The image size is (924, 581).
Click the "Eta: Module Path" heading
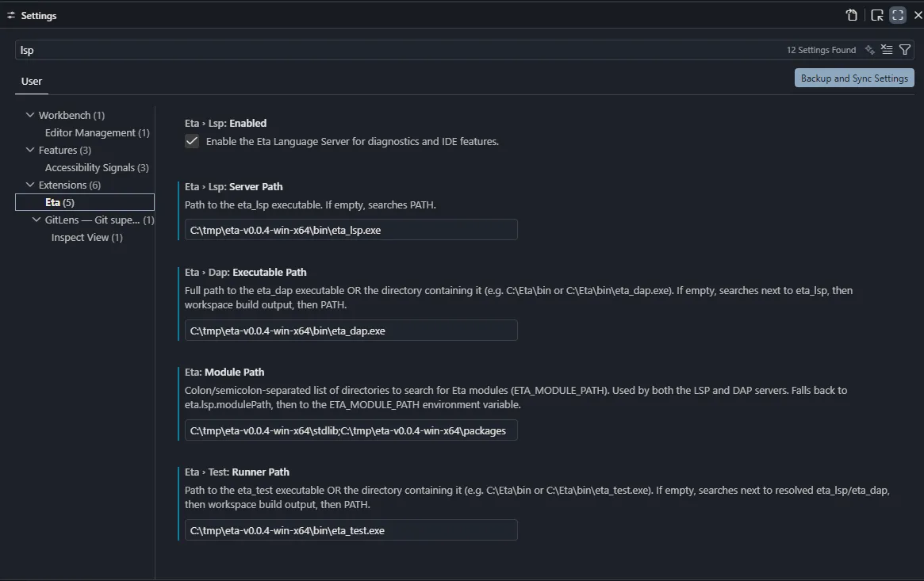coord(224,372)
